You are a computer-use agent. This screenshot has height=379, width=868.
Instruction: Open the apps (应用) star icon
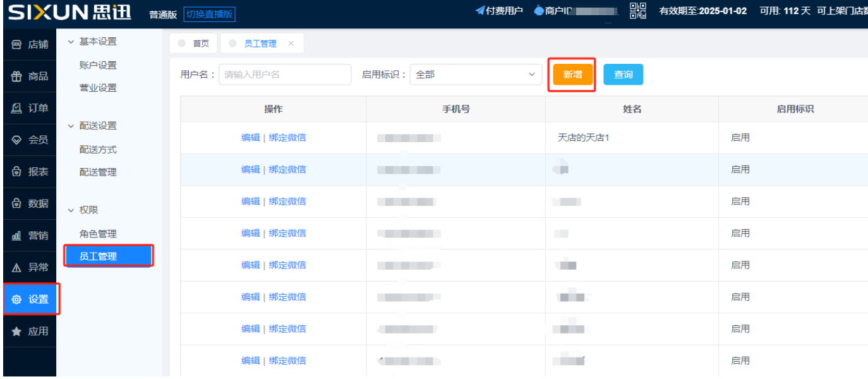tap(17, 332)
